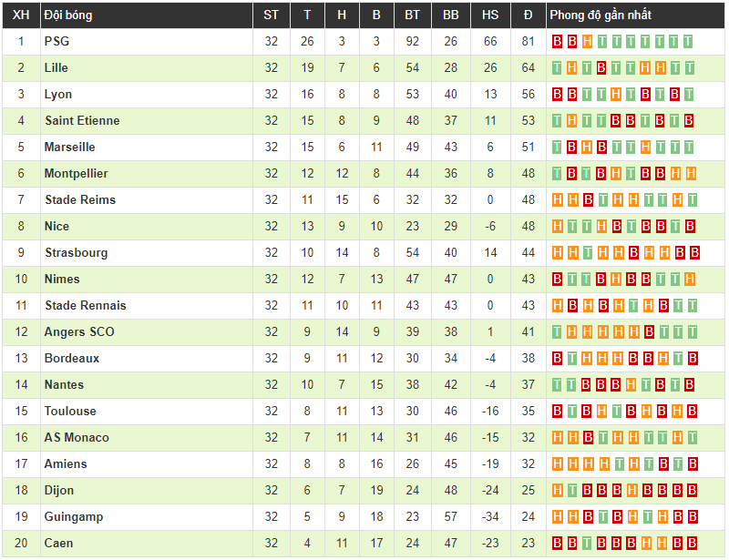Open the PSG team link

click(56, 41)
